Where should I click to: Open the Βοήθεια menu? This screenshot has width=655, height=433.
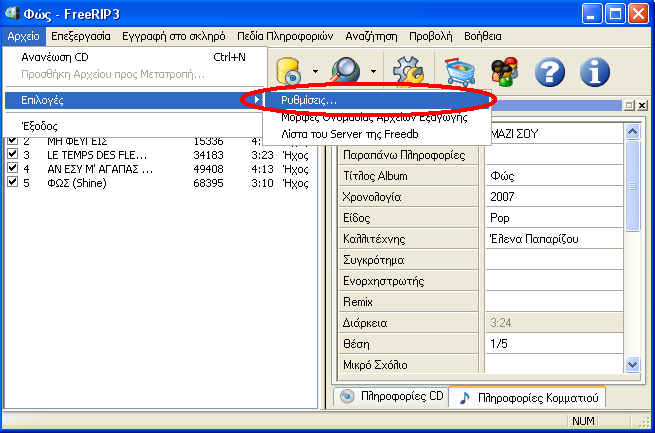coord(482,36)
